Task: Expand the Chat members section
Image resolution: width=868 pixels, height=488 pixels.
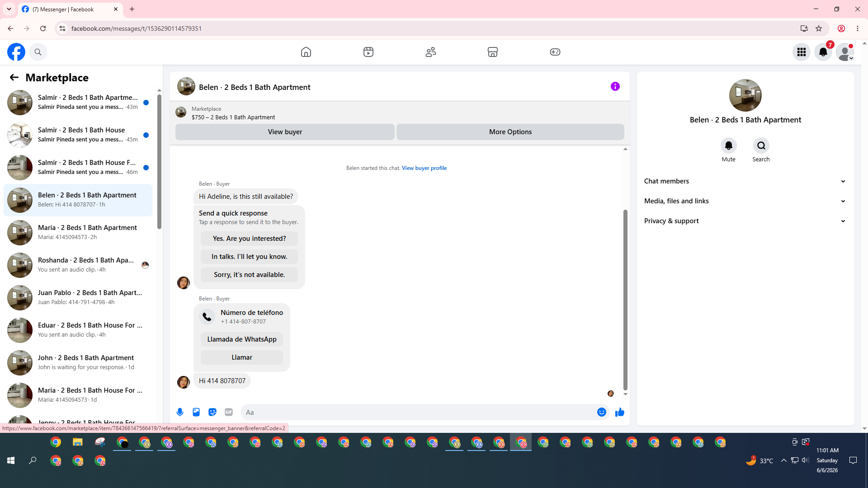Action: pos(745,181)
